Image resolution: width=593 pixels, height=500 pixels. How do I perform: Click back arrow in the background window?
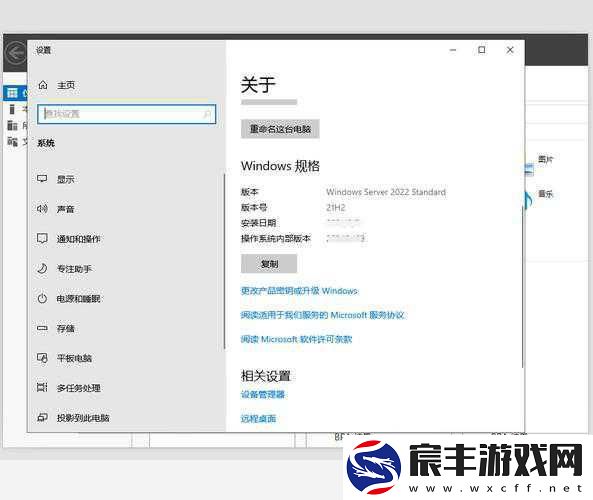(16, 52)
